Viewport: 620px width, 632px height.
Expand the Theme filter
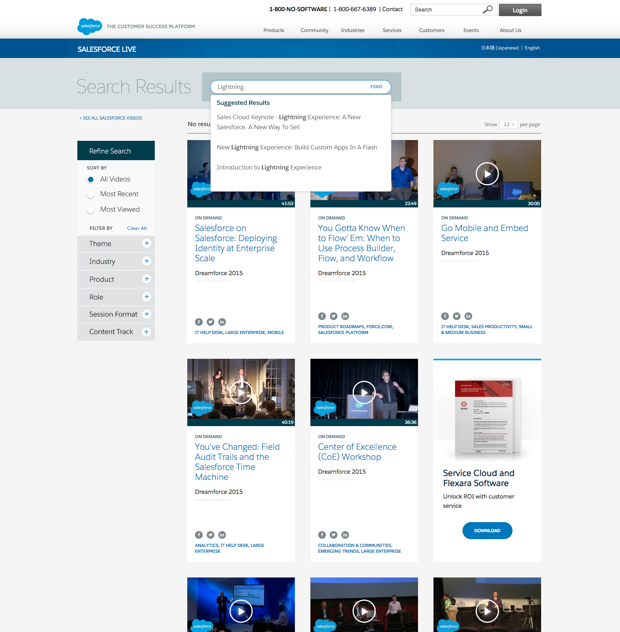coord(146,244)
